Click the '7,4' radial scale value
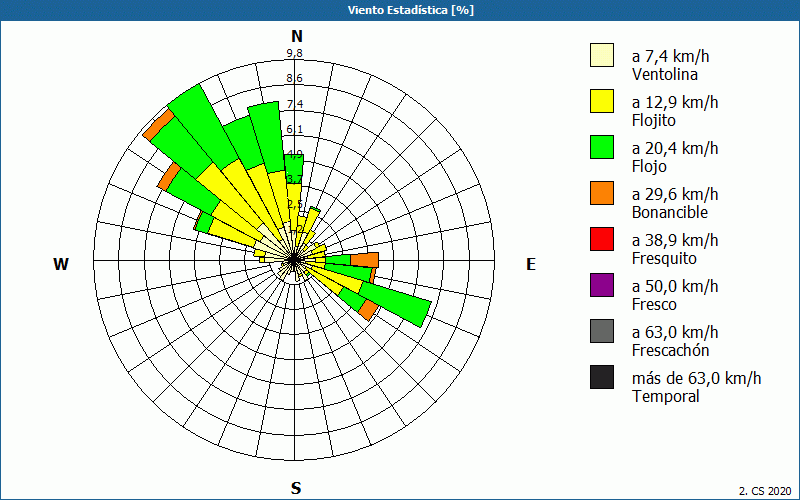The height and width of the screenshot is (500, 800). point(294,104)
